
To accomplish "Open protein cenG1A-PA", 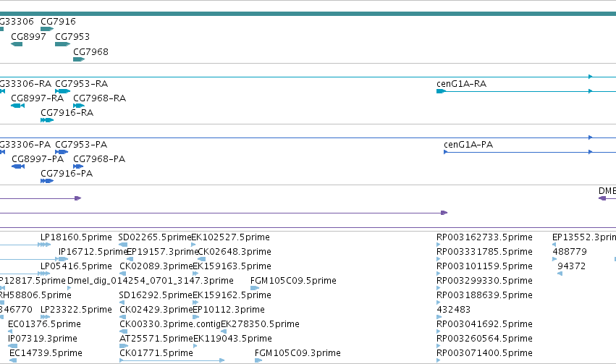I will tap(468, 145).
